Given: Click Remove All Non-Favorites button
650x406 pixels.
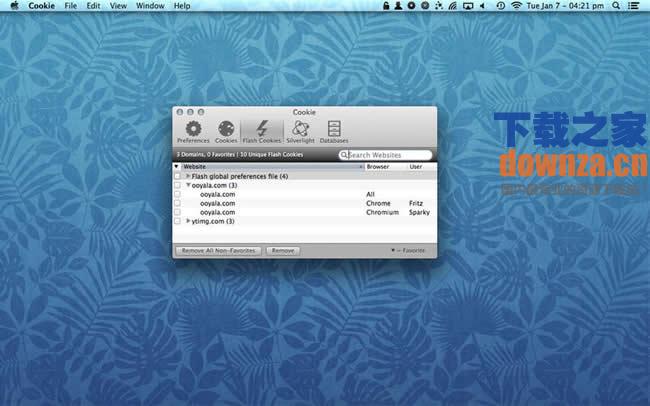Looking at the screenshot, I should pyautogui.click(x=218, y=251).
